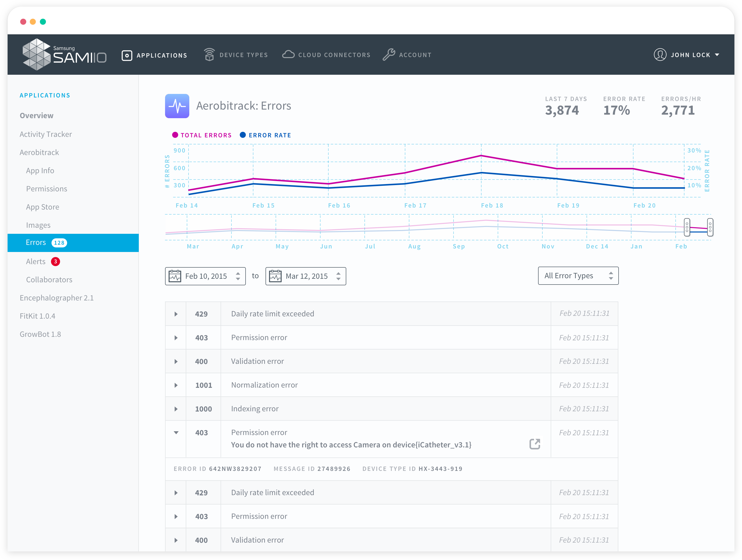This screenshot has width=742, height=560.
Task: Collapse the expanded 403 Permission error row
Action: tap(176, 432)
